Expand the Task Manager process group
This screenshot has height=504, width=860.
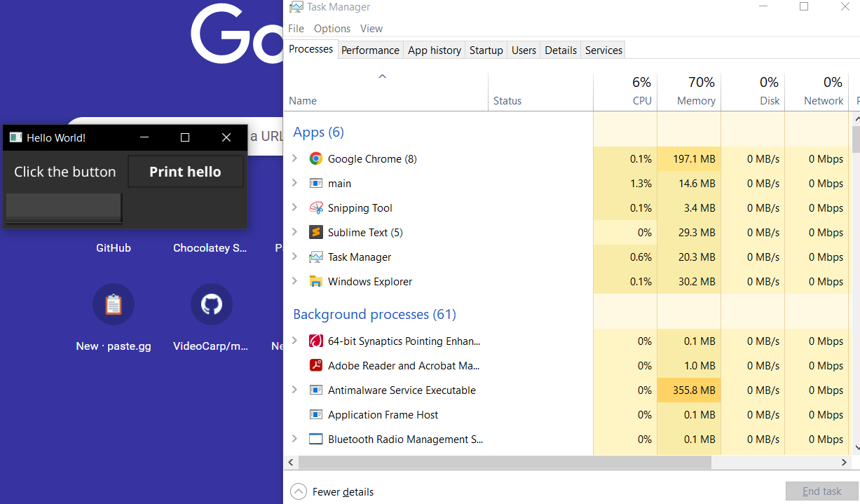coord(295,257)
